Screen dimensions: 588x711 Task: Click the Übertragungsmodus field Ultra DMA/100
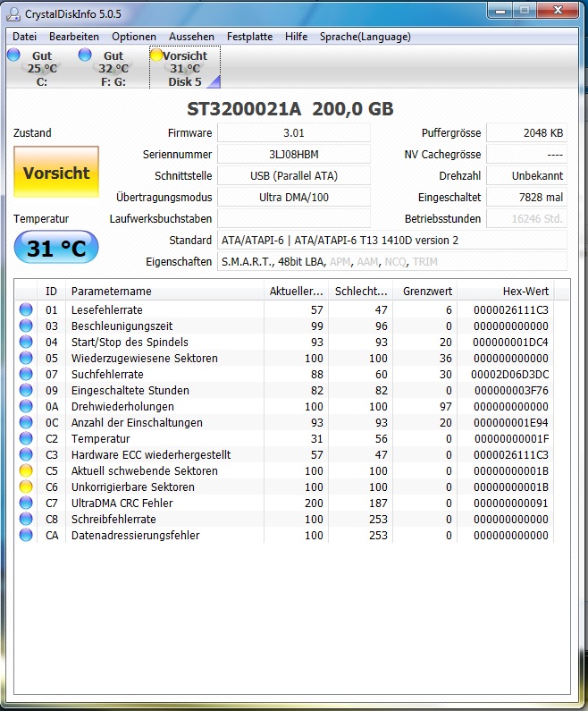click(x=294, y=198)
